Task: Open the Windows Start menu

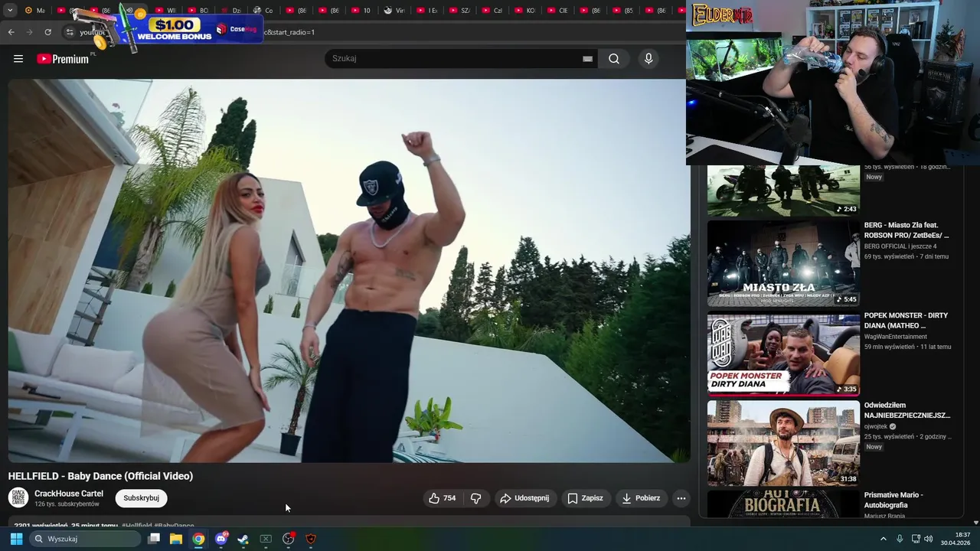Action: (16, 539)
